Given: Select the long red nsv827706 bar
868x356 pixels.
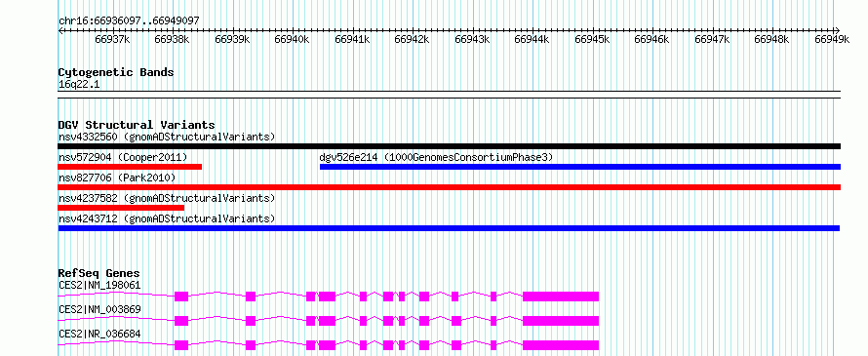Looking at the screenshot, I should click(449, 187).
